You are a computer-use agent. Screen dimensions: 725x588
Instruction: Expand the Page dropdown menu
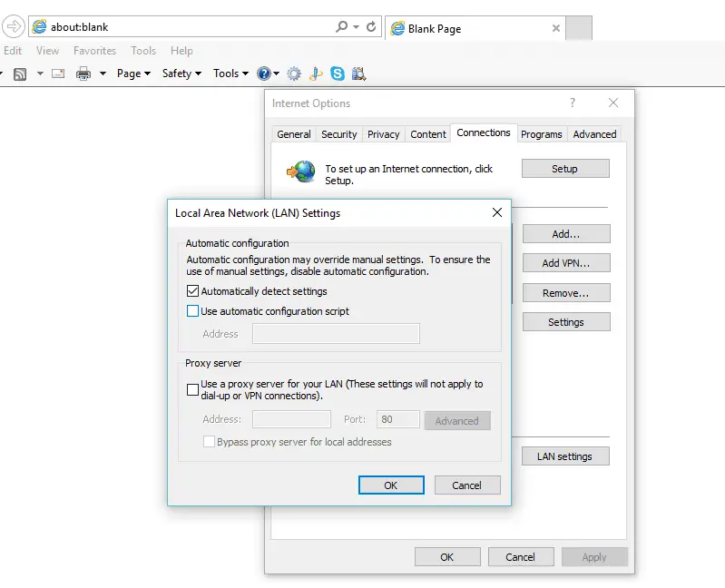133,73
